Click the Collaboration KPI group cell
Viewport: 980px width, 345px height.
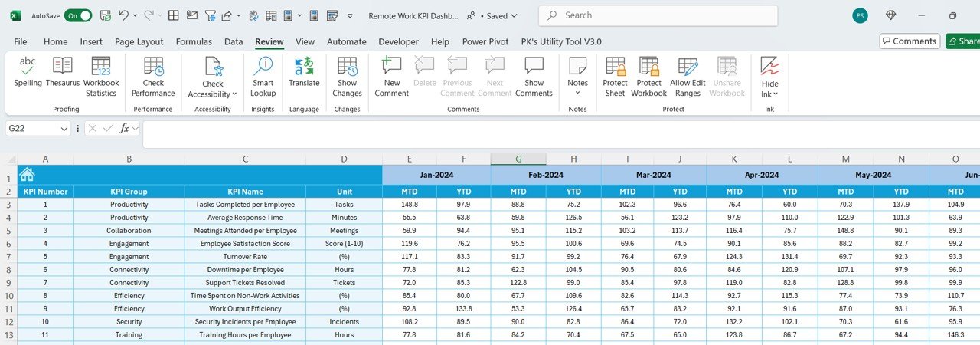(129, 231)
